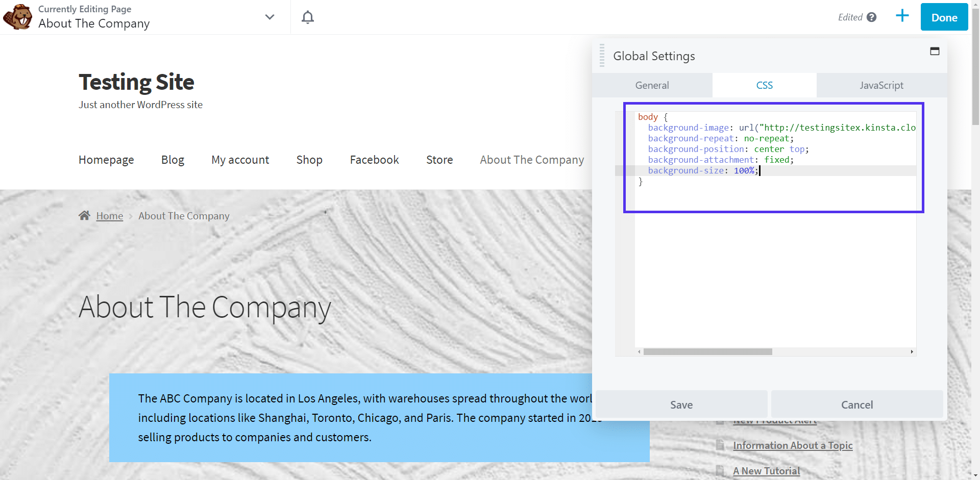Click the Done button
The width and height of the screenshot is (980, 480).
(944, 17)
